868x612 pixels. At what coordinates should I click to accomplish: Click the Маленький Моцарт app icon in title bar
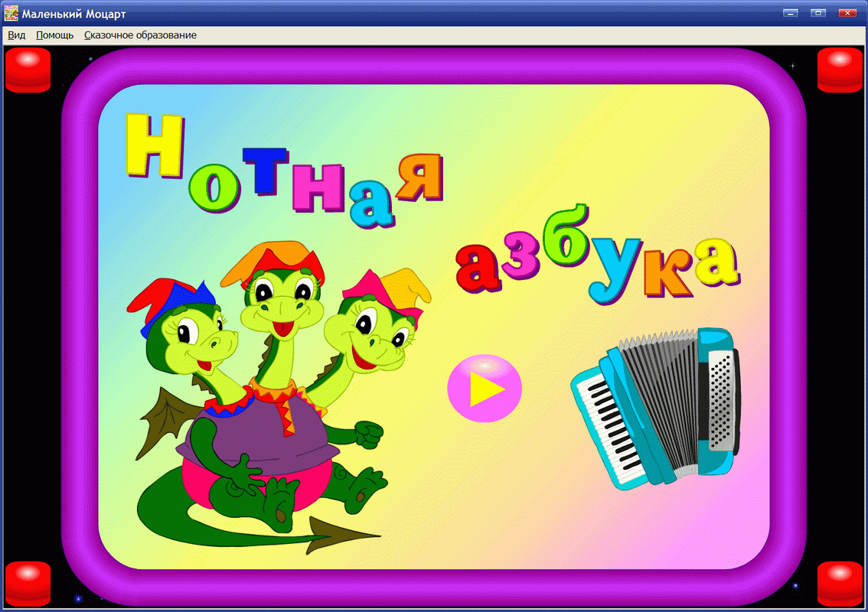[11, 13]
